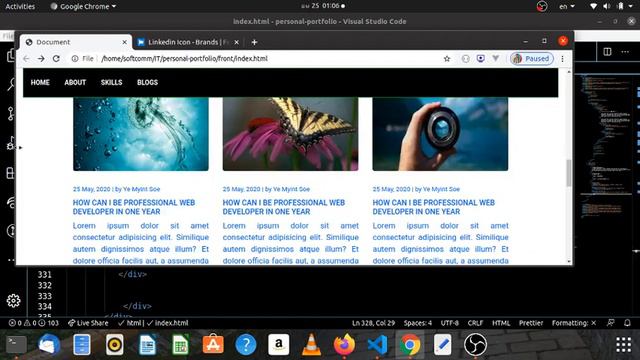Switch to Document tab
This screenshot has width=640, height=360.
coord(76,42)
